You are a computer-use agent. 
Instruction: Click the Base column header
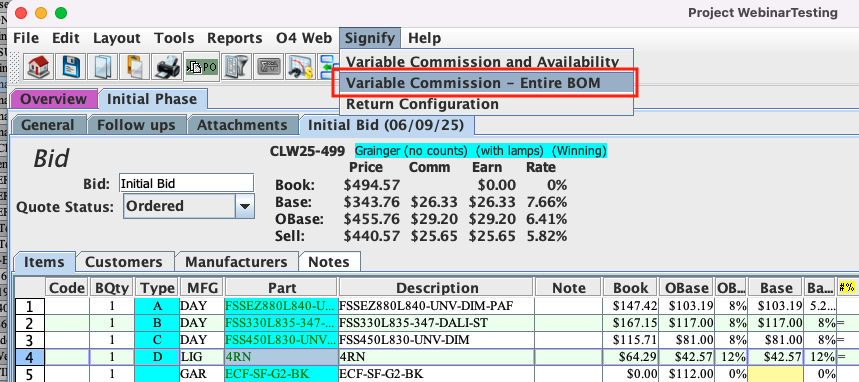point(776,288)
